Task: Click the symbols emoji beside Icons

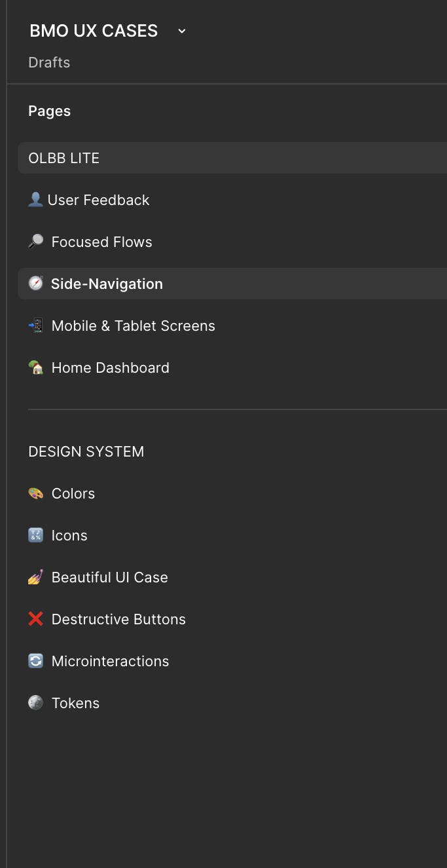Action: pyautogui.click(x=36, y=535)
